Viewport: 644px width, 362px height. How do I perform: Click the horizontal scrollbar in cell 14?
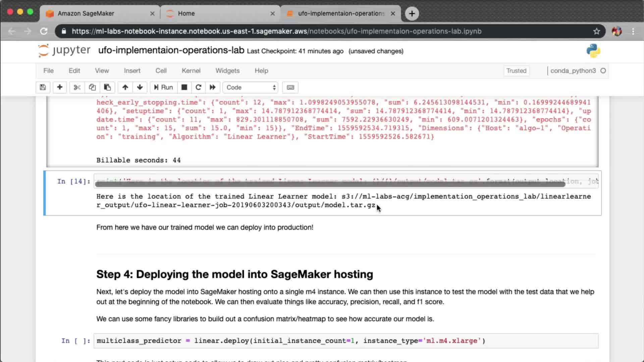330,184
